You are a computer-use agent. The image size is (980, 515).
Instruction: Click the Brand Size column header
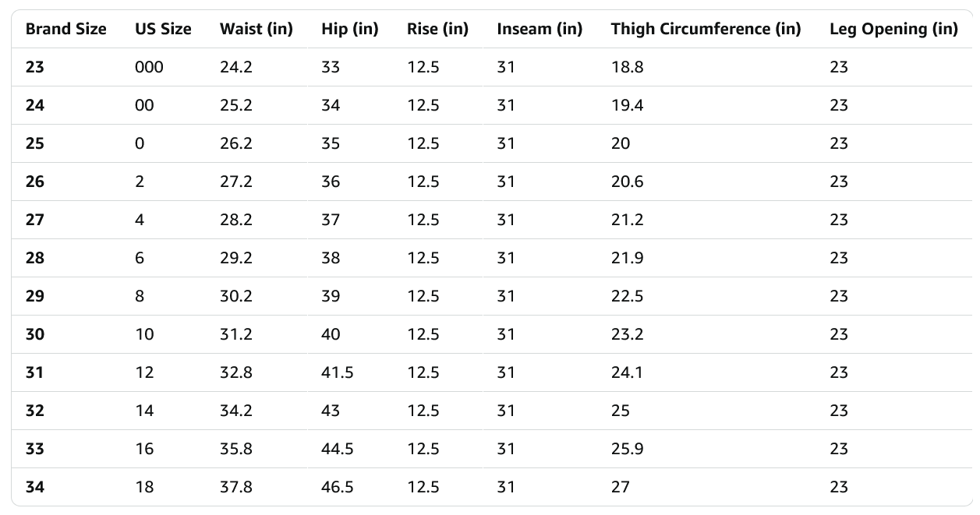[x=66, y=30]
